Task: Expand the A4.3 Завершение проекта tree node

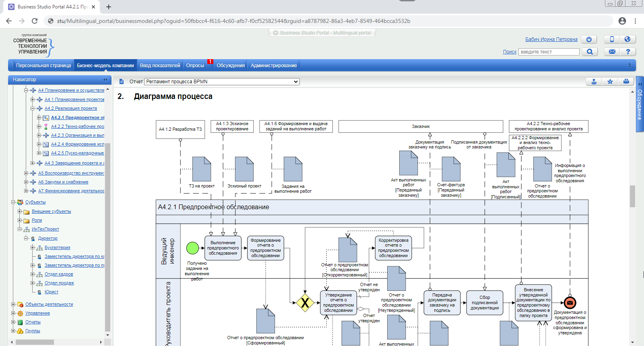Action: point(33,163)
